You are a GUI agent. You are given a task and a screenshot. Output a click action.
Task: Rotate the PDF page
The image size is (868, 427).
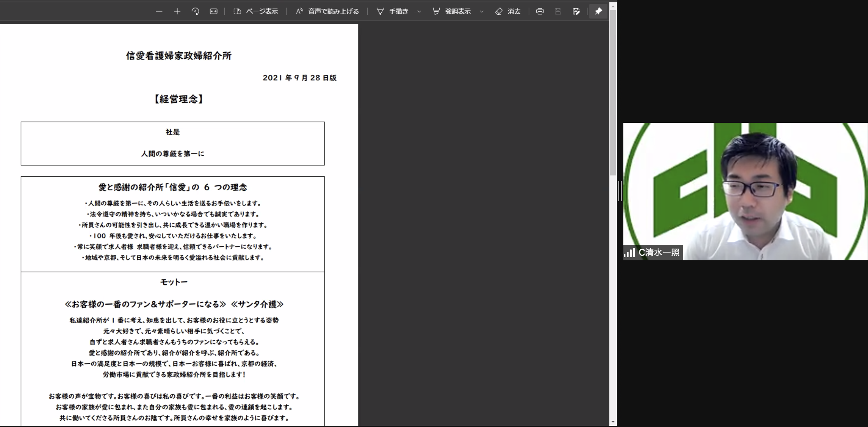pos(196,11)
